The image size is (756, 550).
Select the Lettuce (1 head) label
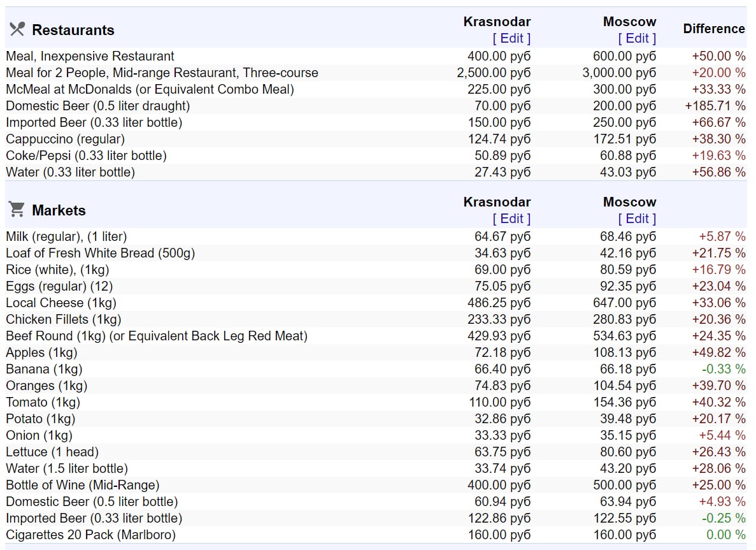[x=52, y=452]
